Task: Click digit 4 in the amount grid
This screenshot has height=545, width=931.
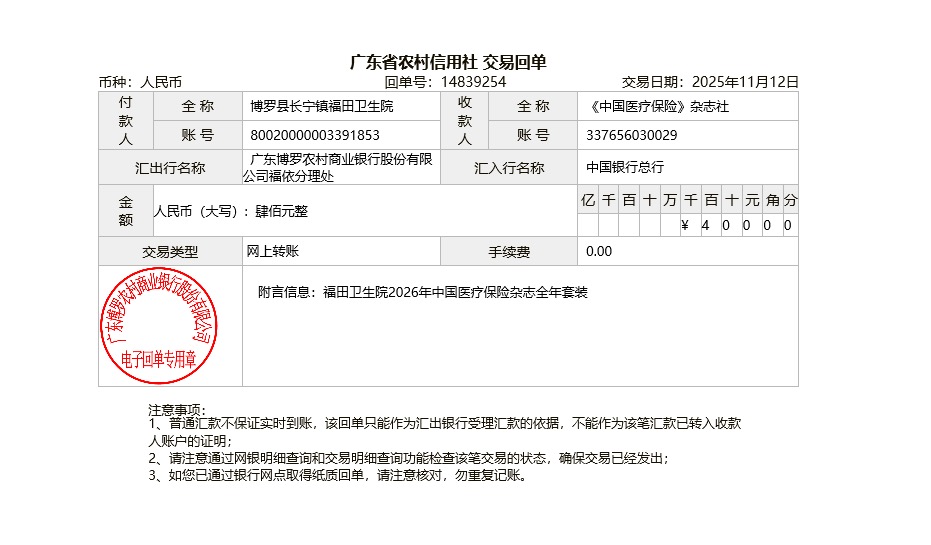Action: point(705,226)
